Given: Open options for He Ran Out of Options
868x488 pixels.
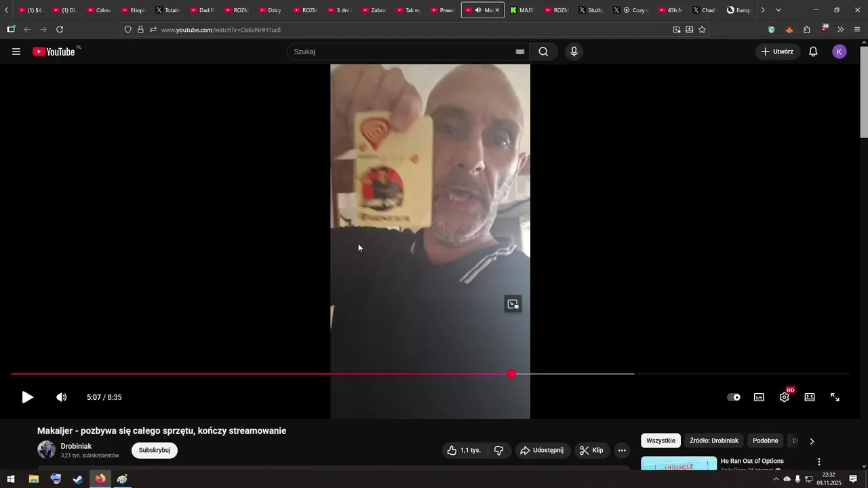Looking at the screenshot, I should pyautogui.click(x=818, y=462).
